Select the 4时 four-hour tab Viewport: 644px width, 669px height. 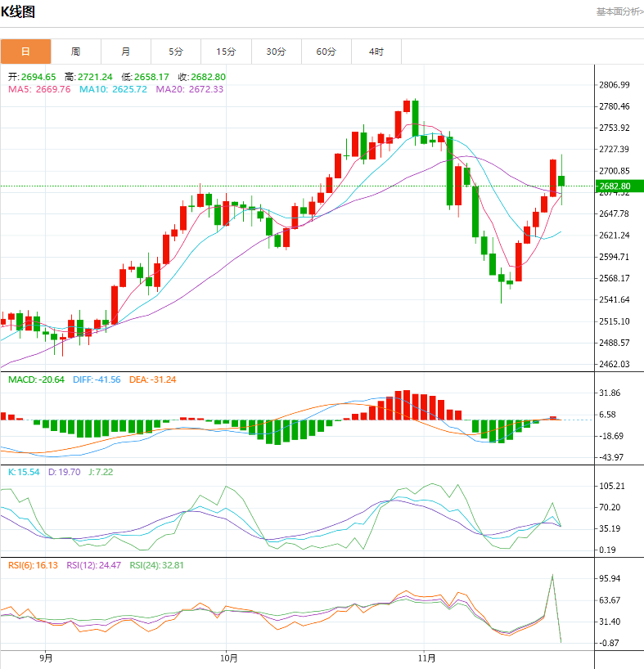pos(376,52)
